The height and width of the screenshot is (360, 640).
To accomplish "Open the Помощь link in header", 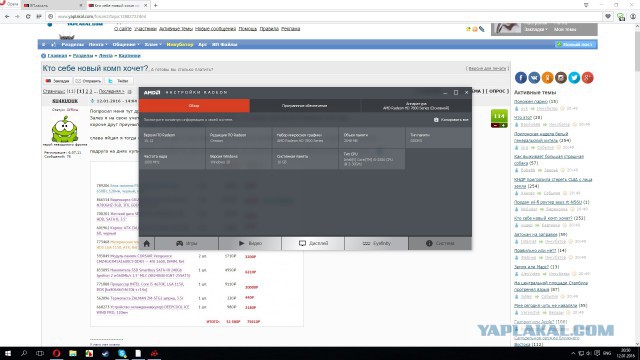I will pyautogui.click(x=248, y=29).
